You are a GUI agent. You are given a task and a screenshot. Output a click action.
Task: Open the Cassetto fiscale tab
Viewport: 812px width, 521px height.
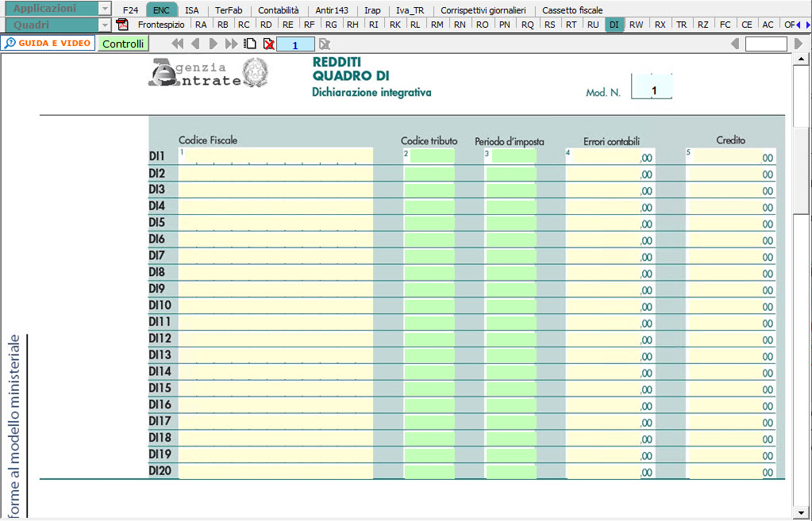coord(572,10)
